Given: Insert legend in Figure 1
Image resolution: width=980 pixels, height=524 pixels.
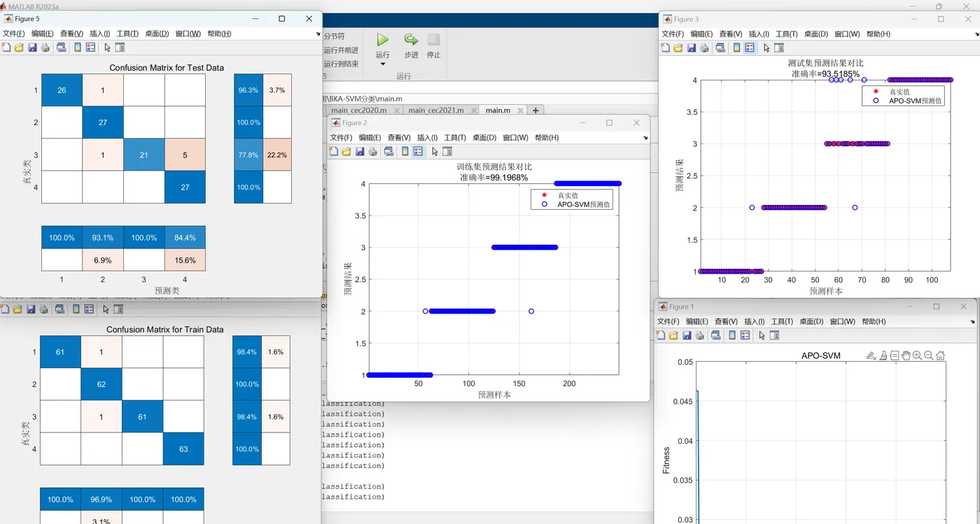Looking at the screenshot, I should 744,335.
